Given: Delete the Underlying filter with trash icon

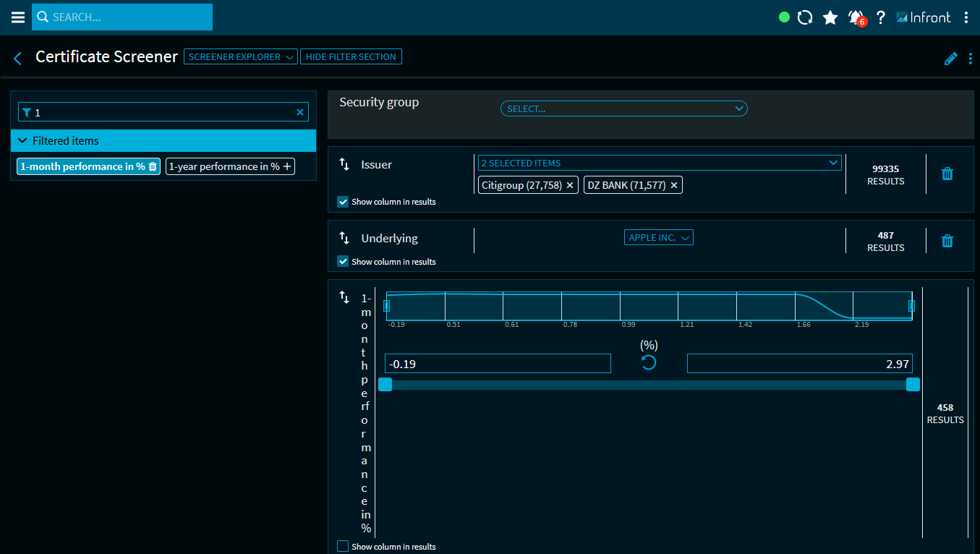Looking at the screenshot, I should point(947,241).
